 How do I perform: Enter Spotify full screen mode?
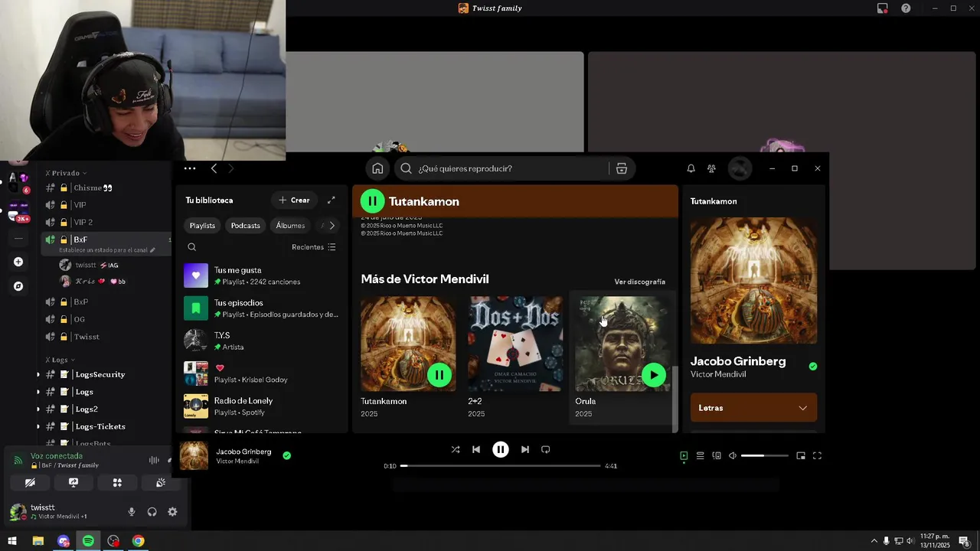point(817,455)
